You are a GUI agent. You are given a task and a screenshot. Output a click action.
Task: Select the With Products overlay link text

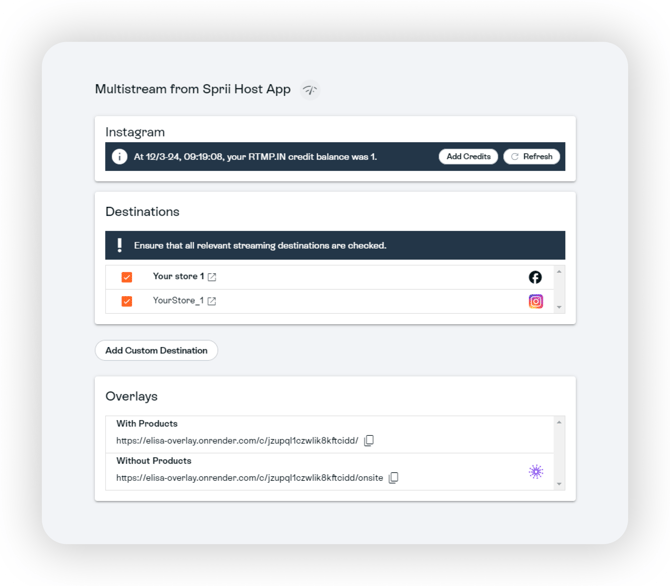coord(236,441)
